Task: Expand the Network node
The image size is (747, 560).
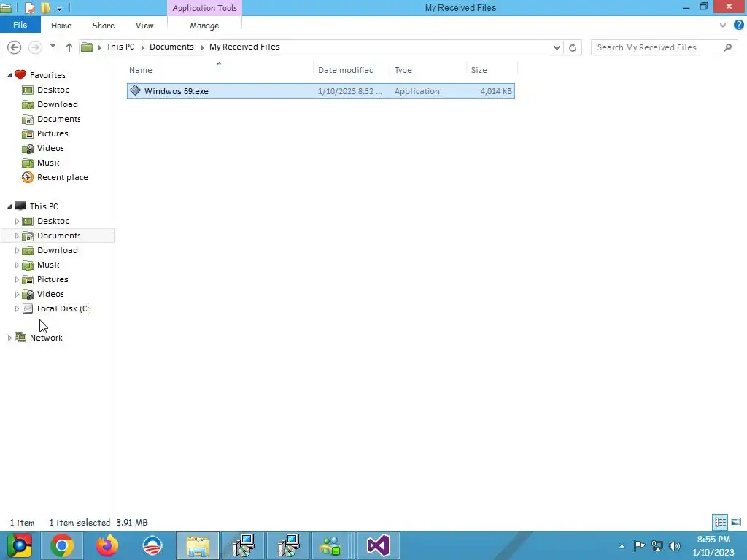Action: click(x=9, y=338)
